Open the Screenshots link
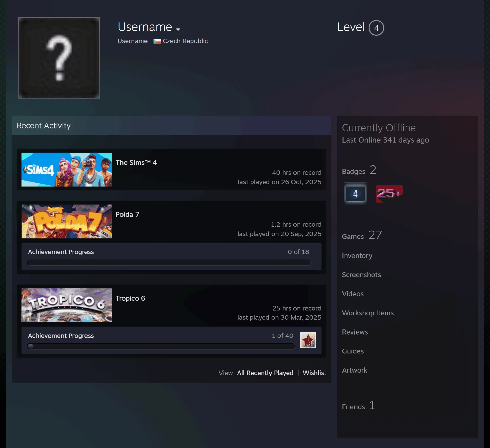 coord(361,275)
